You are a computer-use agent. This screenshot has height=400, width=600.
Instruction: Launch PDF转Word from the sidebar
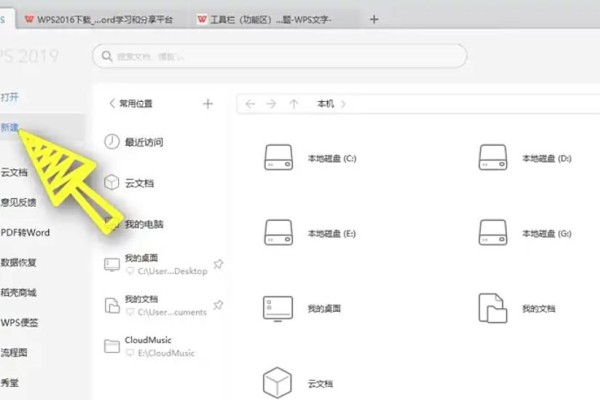click(25, 232)
